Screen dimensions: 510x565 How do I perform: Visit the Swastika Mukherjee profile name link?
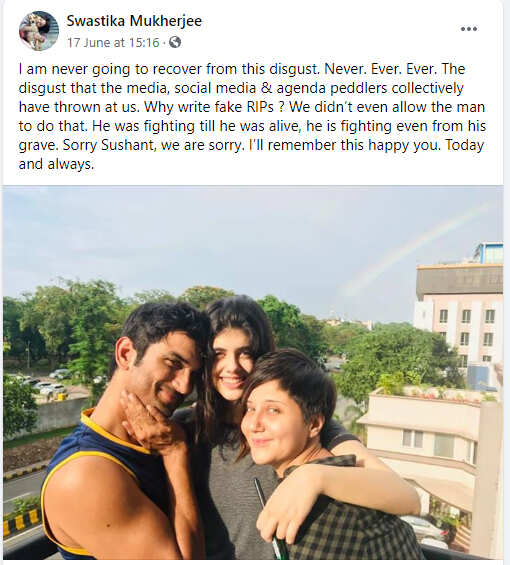[134, 21]
